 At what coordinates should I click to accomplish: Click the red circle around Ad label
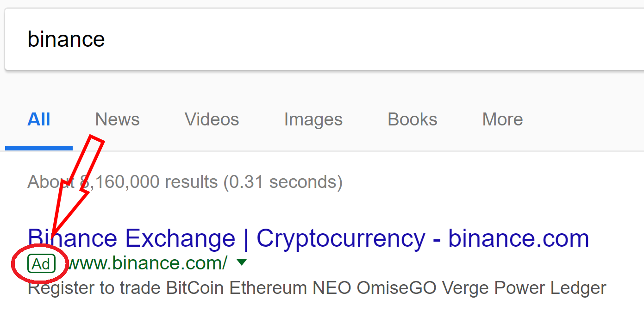click(x=39, y=265)
